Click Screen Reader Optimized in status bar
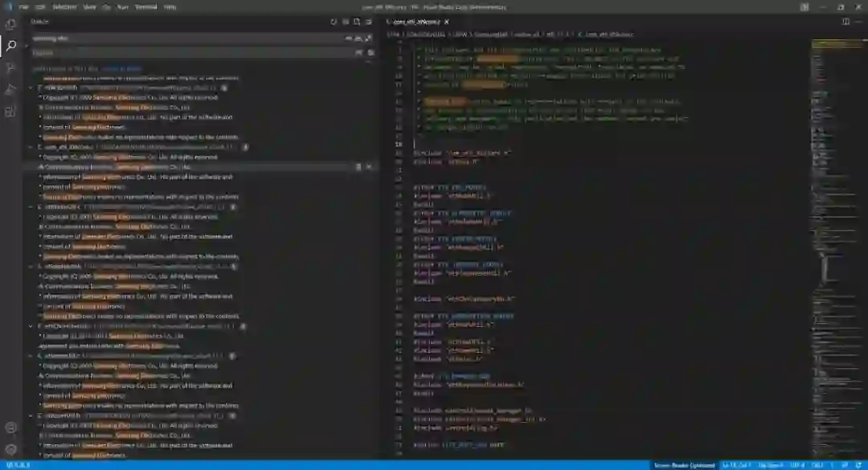 click(x=684, y=465)
